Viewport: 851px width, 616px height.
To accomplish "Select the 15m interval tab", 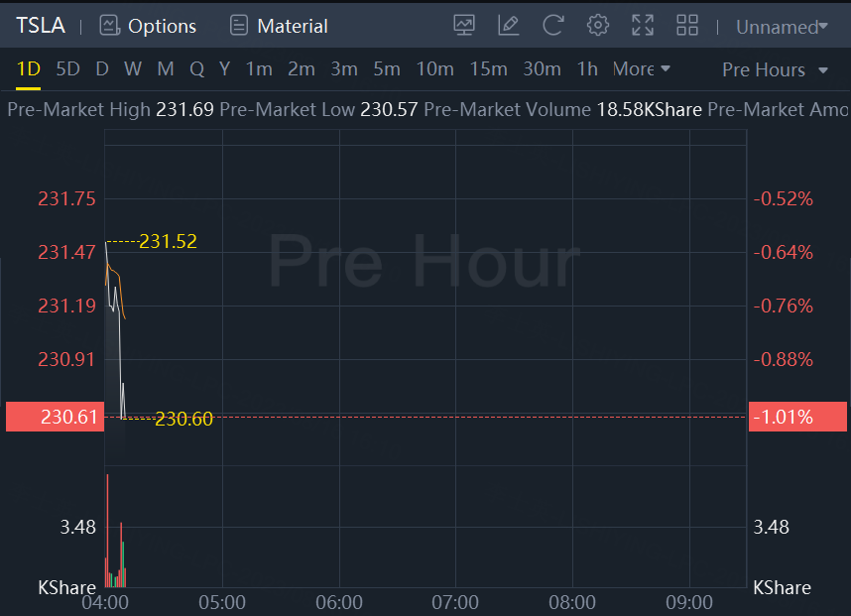I will pos(488,69).
